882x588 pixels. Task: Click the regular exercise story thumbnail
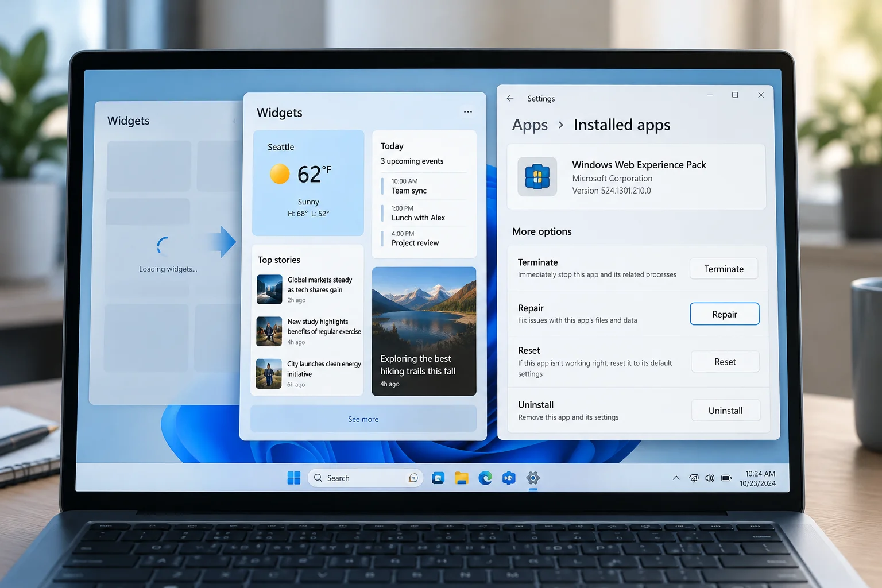point(269,331)
